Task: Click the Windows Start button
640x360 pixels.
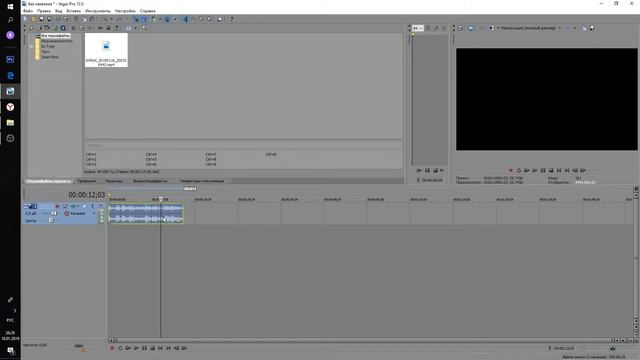Action: pos(10,7)
